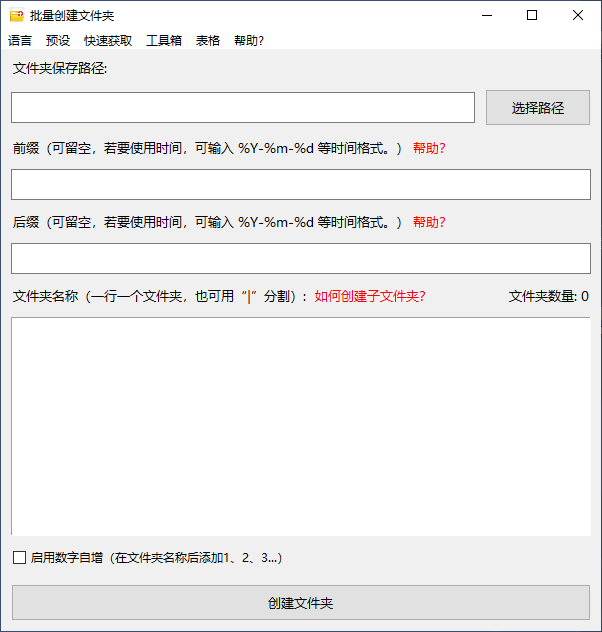
Task: Open the 帮助? link beside the 后缀 label
Action: pos(429,222)
